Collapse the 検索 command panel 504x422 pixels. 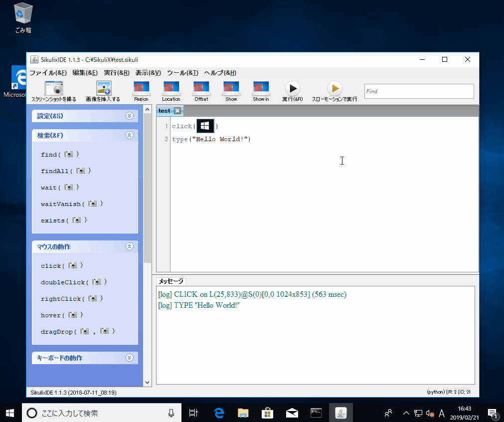click(129, 135)
